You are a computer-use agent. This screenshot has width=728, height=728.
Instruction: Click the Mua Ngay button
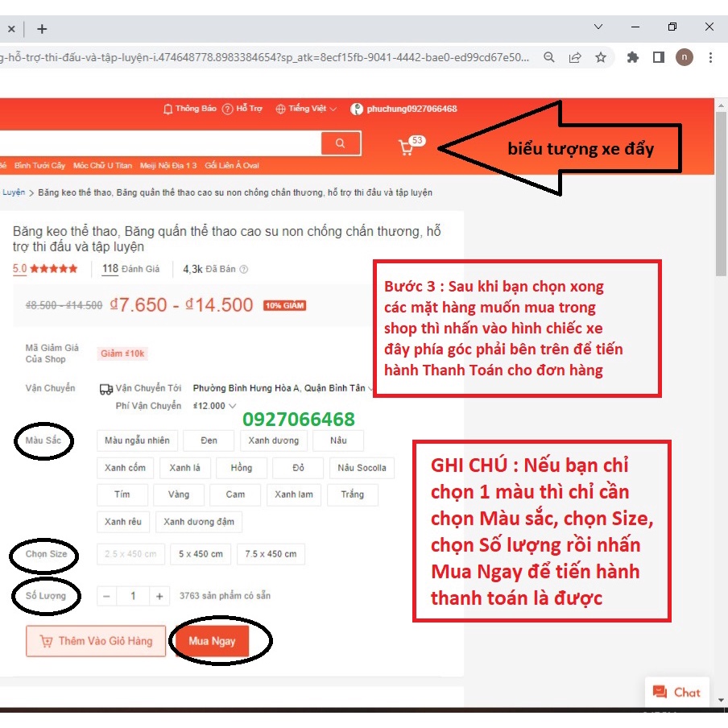point(212,641)
